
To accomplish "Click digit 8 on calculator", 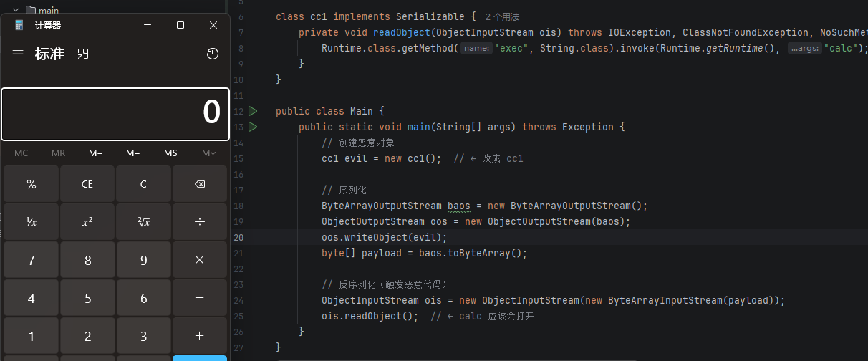I will 87,260.
